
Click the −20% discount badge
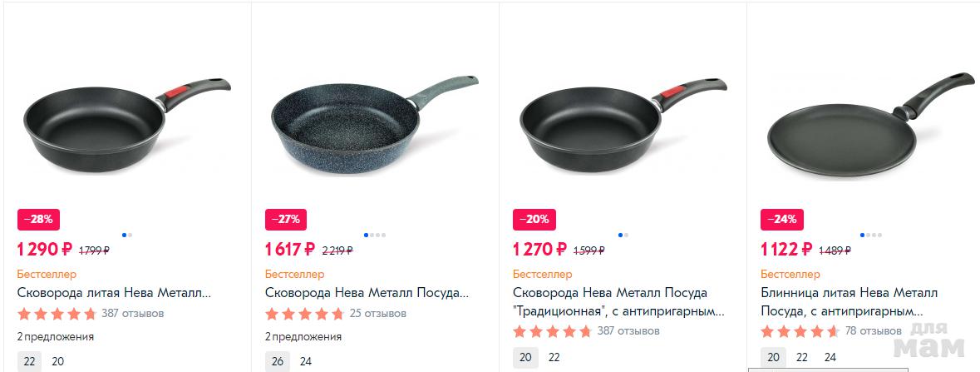coord(534,220)
